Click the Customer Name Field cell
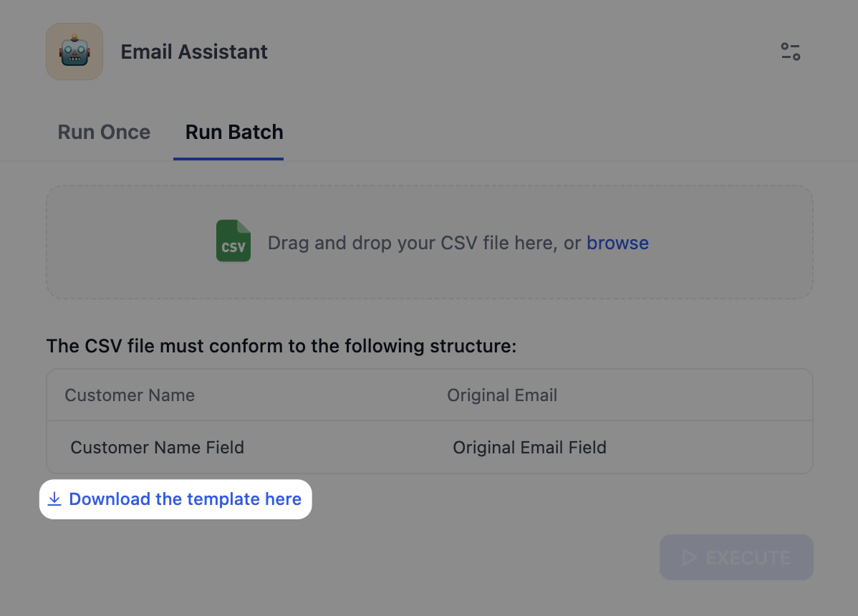Image resolution: width=858 pixels, height=616 pixels. [x=157, y=448]
